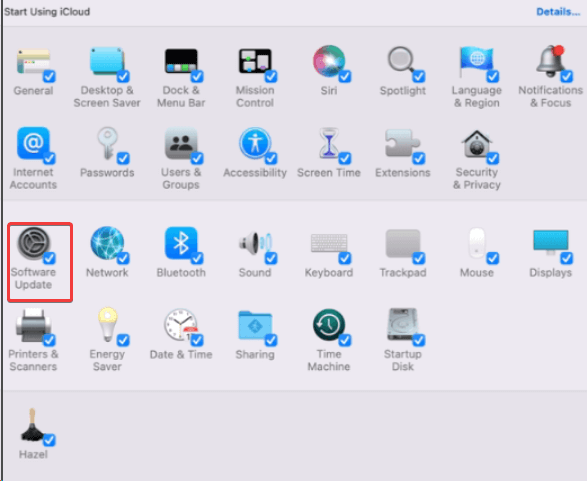The width and height of the screenshot is (587, 481).
Task: Open the Network globe icon
Action: (107, 243)
